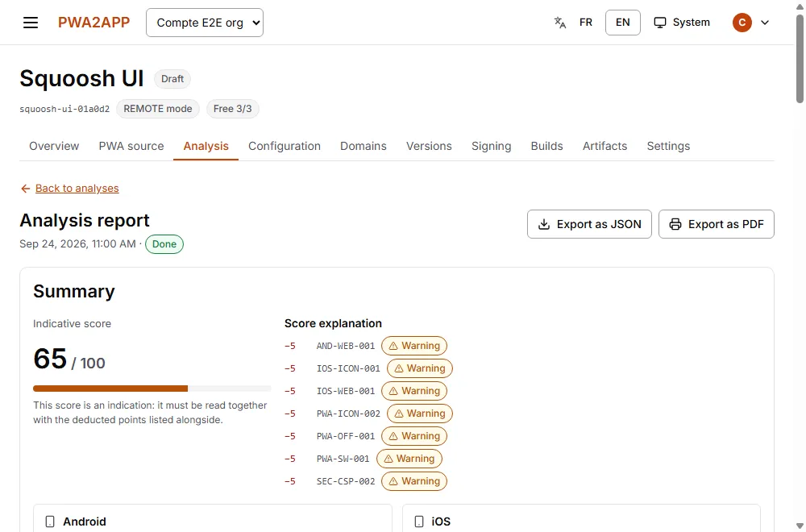
Task: Click the Android phone icon
Action: 50,522
